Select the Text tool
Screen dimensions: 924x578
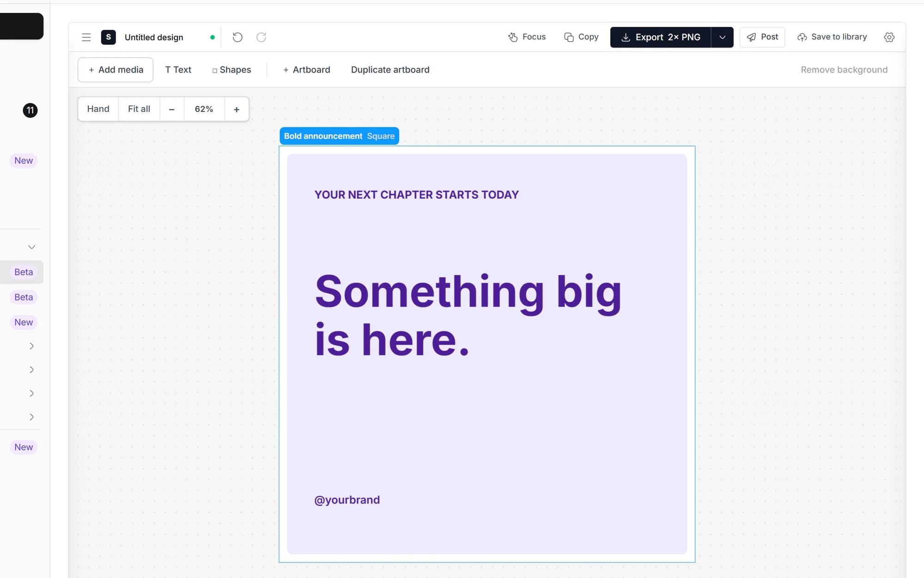tap(178, 70)
